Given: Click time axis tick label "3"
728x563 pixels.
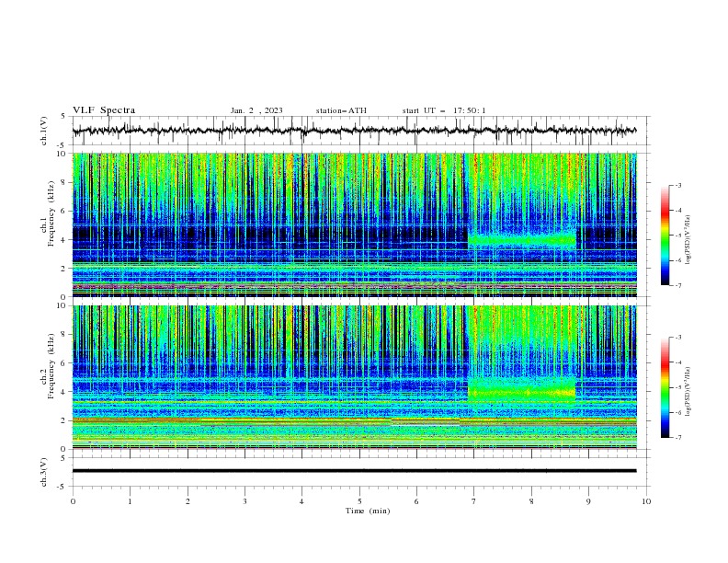Looking at the screenshot, I should [x=245, y=501].
